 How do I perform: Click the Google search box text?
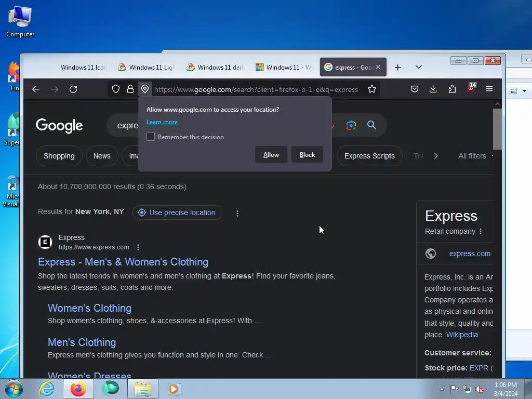(128, 126)
